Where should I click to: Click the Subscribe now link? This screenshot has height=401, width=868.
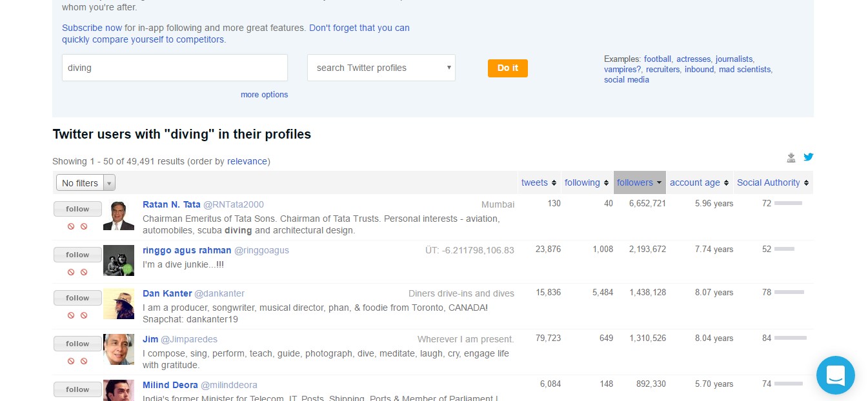tap(92, 28)
